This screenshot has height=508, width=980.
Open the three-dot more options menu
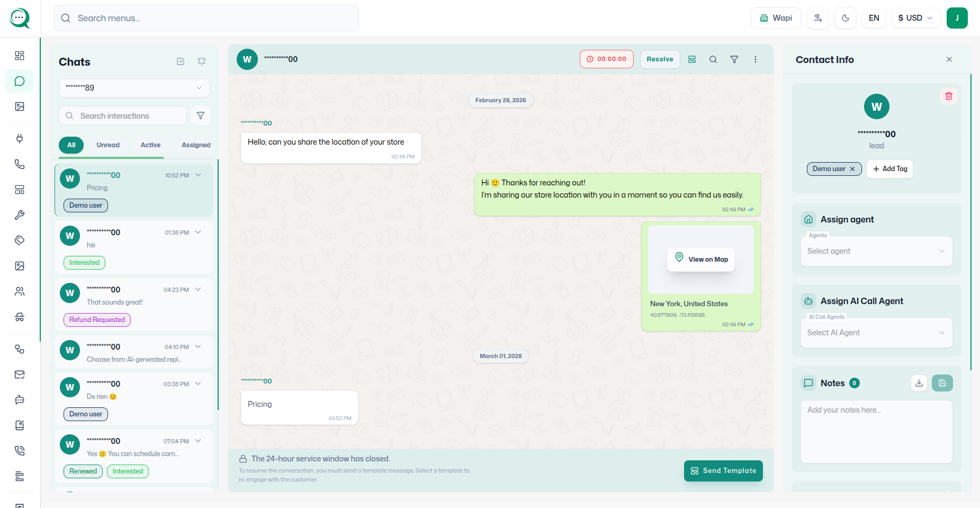click(756, 59)
